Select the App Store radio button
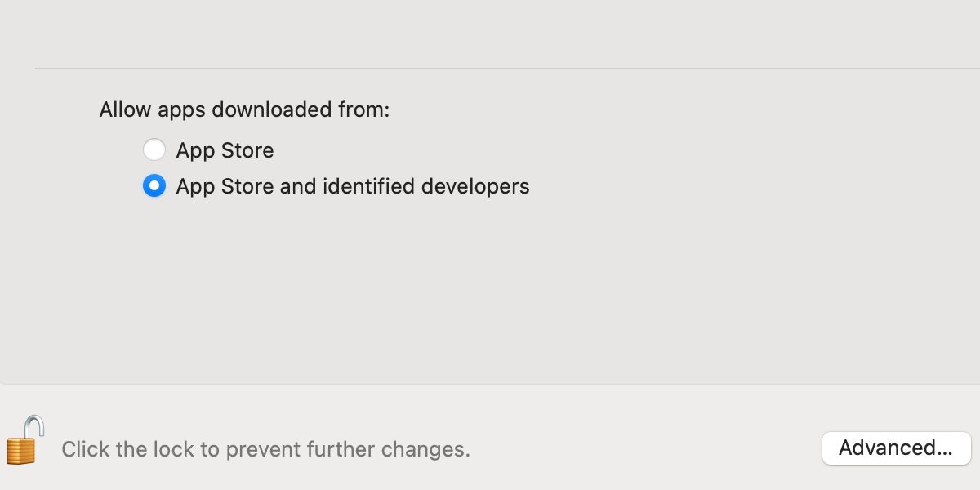The width and height of the screenshot is (980, 490). click(154, 150)
